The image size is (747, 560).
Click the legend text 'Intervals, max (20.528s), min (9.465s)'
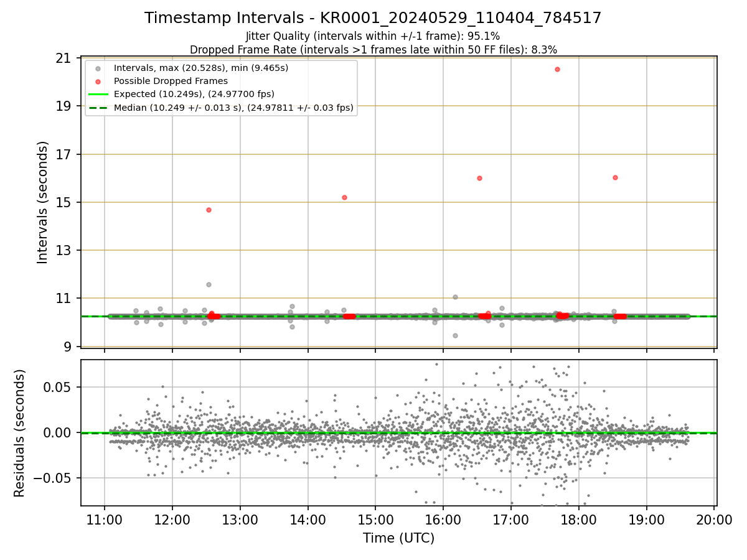pos(201,68)
